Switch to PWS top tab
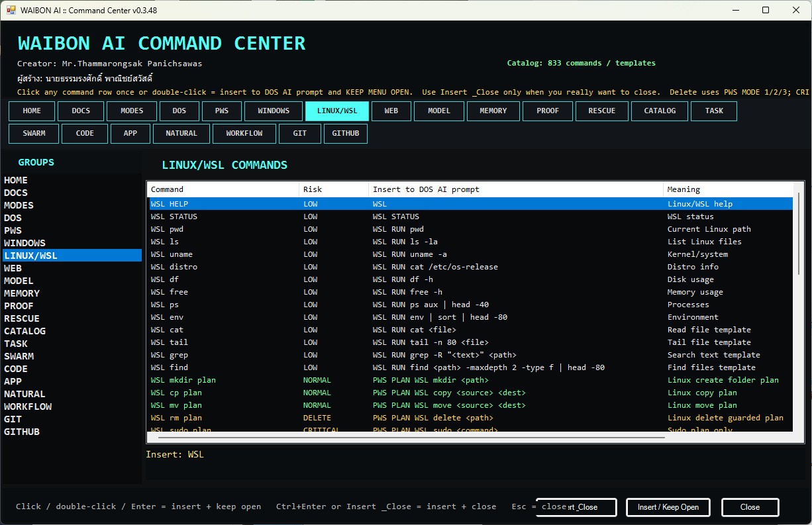Viewport: 812px width, 525px height. 222,111
